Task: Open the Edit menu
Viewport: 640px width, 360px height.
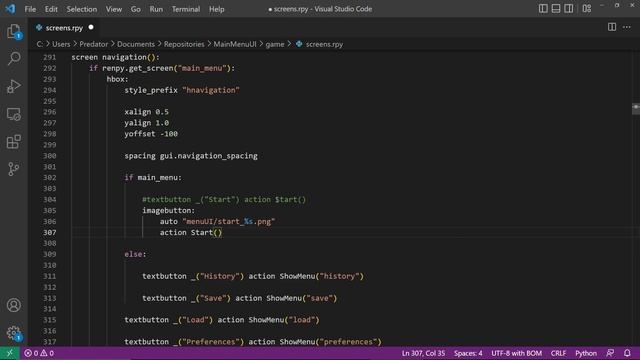Action: click(51, 9)
